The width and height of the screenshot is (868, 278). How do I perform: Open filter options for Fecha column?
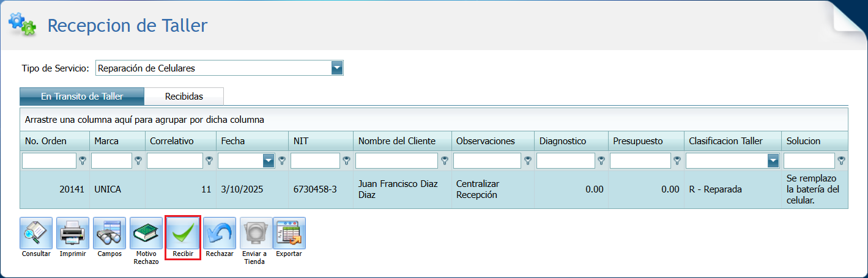pyautogui.click(x=282, y=161)
